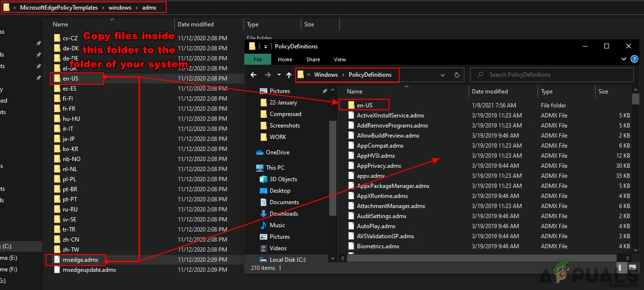Image resolution: width=644 pixels, height=290 pixels.
Task: Switch to details view in the status bar
Action: tap(621, 267)
